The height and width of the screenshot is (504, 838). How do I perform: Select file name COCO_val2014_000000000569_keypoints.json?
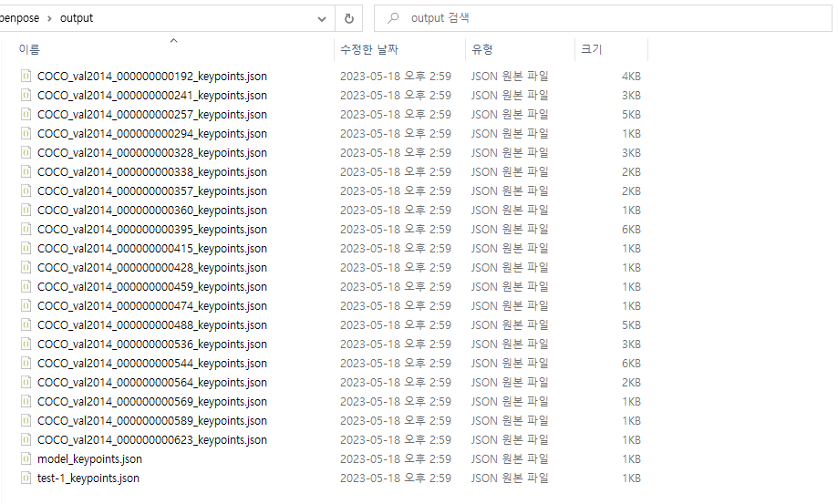[152, 402]
